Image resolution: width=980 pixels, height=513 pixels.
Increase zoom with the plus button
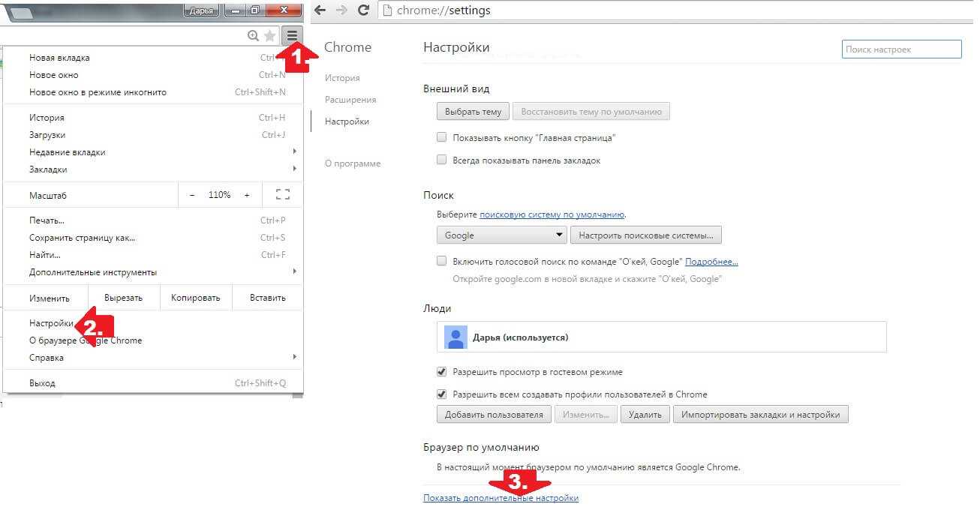247,195
